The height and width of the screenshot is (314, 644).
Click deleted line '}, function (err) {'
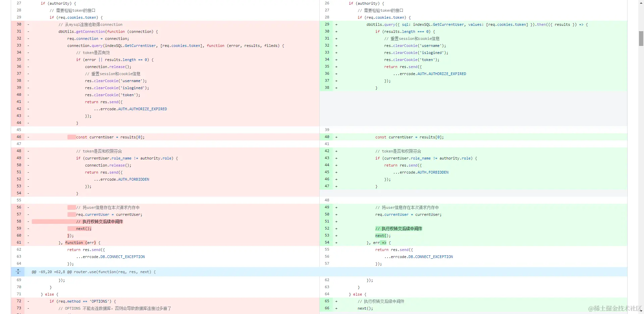coord(79,243)
